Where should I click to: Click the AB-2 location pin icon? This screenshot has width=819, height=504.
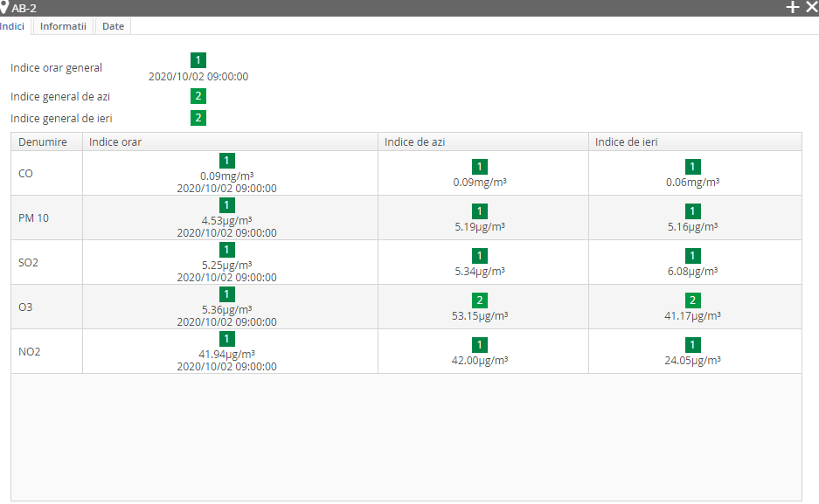(x=4, y=7)
